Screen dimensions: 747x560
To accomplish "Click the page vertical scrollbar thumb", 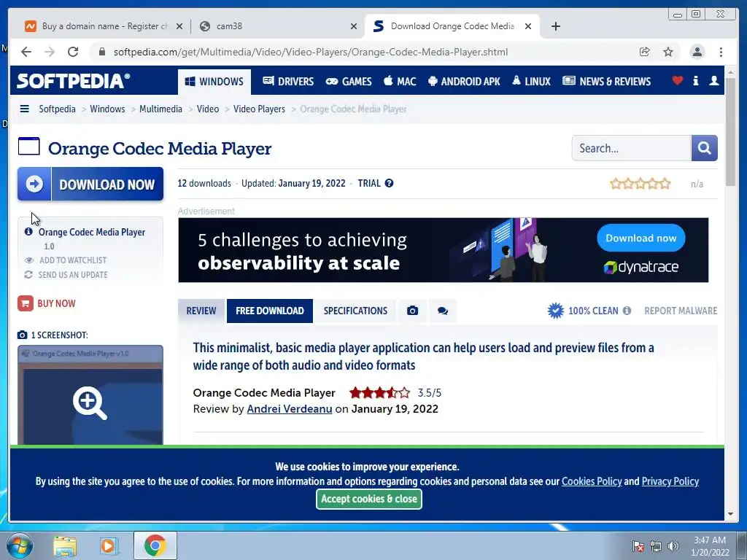I will (731, 133).
